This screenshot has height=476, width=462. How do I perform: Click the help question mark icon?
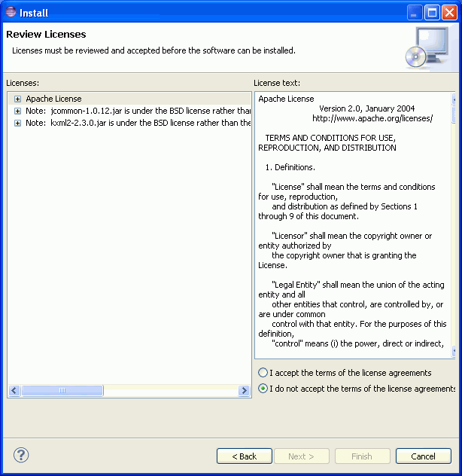[21, 455]
